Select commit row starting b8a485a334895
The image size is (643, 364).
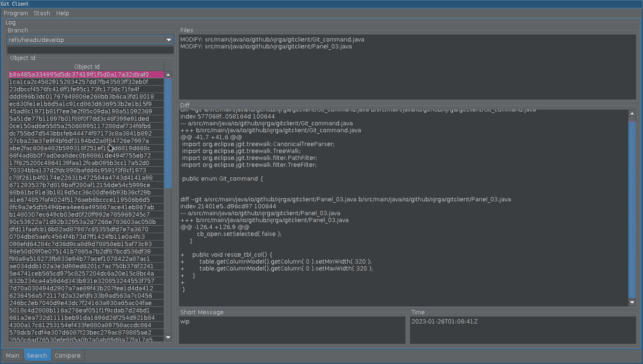coord(86,74)
